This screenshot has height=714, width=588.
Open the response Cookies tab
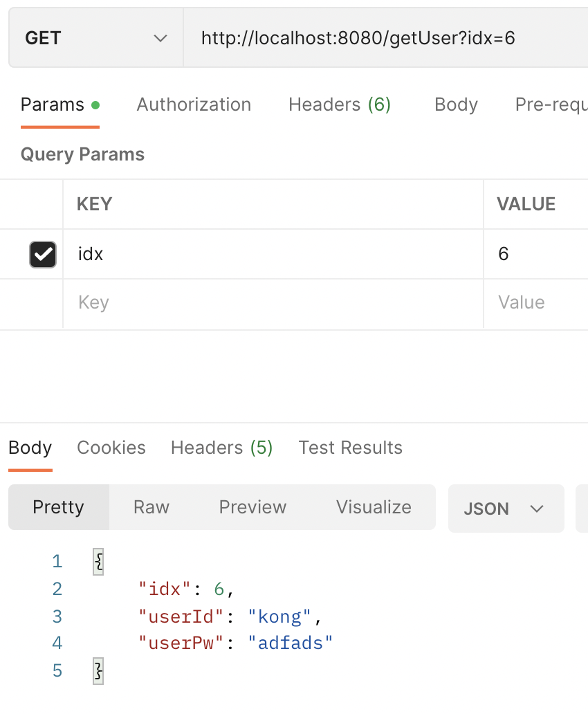[x=111, y=448]
